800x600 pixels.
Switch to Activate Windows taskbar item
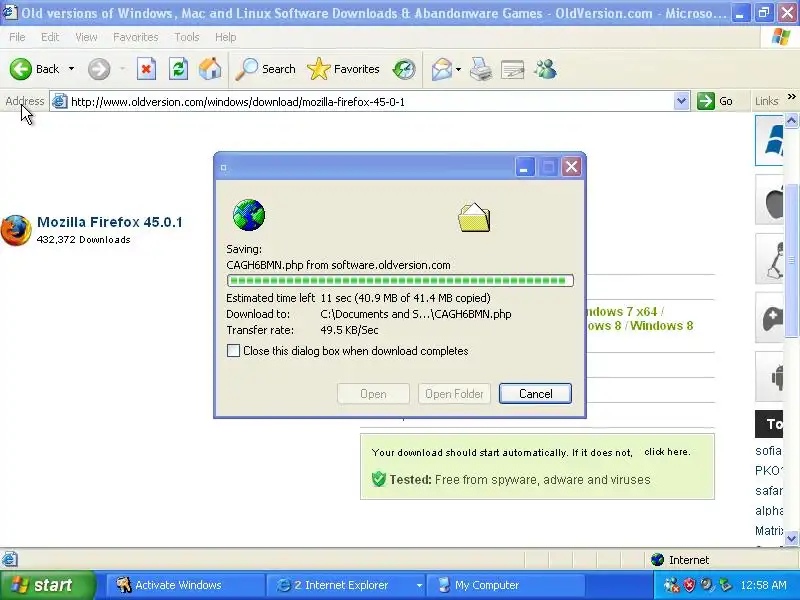pos(185,585)
